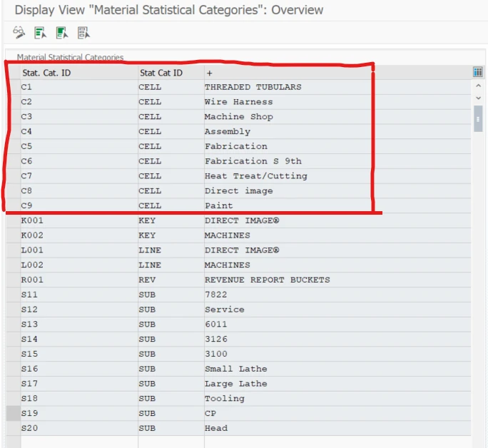Image resolution: width=488 pixels, height=448 pixels.
Task: Click the S16 ID cell
Action: click(x=79, y=369)
